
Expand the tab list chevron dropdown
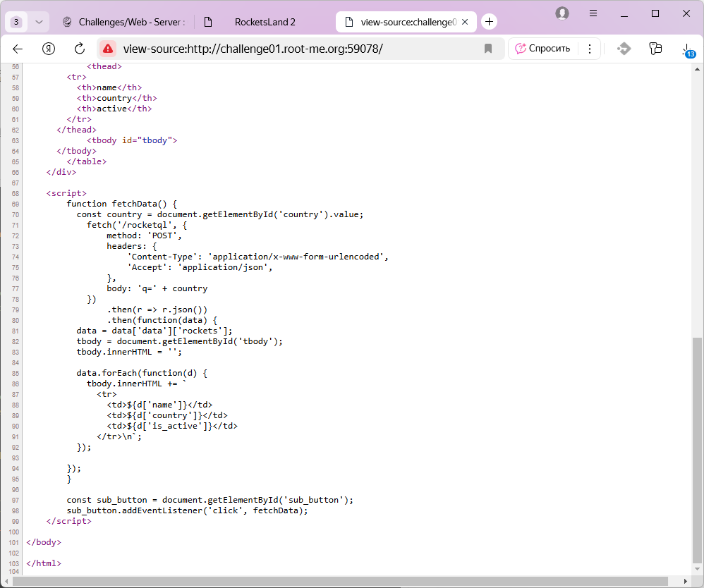coord(39,22)
